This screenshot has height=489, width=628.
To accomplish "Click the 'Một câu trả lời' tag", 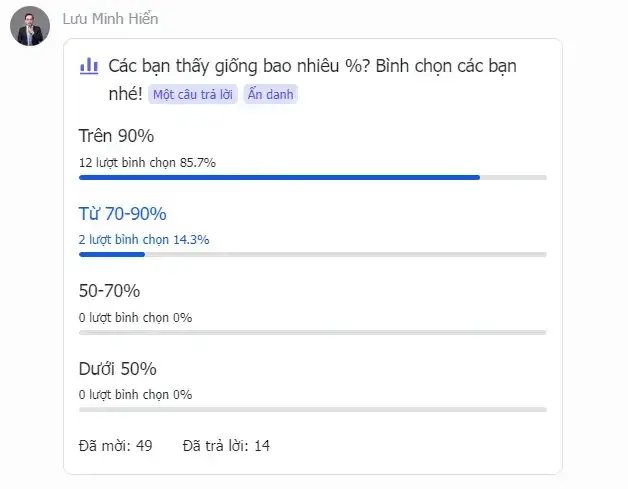I will (193, 95).
